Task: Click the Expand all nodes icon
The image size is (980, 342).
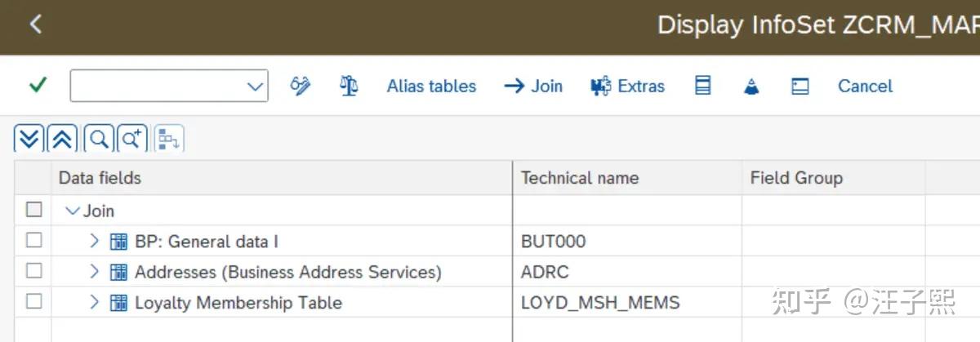Action: coord(29,140)
